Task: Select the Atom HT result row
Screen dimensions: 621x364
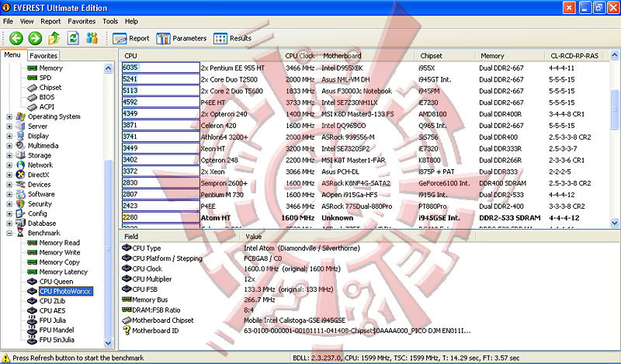Action: click(x=365, y=218)
